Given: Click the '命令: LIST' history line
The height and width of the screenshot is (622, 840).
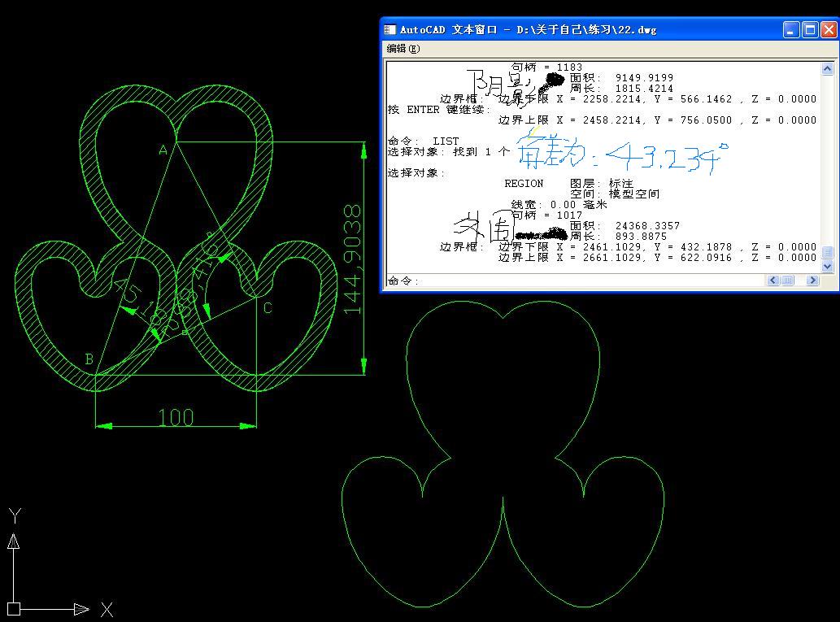Looking at the screenshot, I should point(423,141).
